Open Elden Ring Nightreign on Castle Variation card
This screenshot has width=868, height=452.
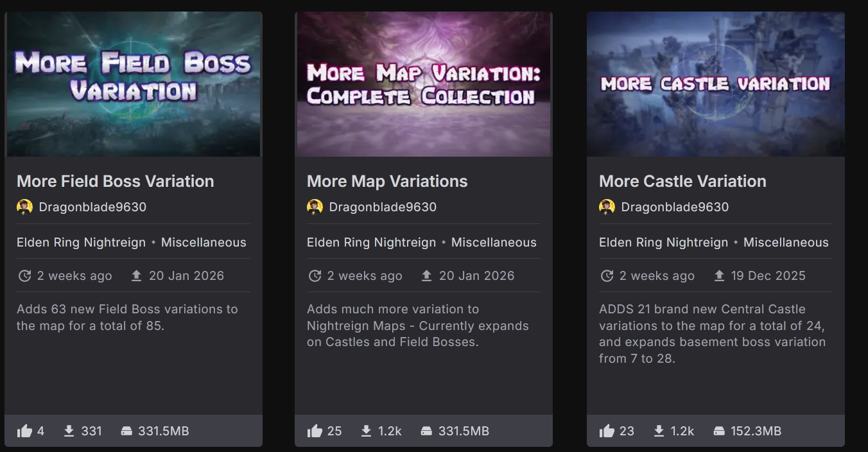coord(664,242)
